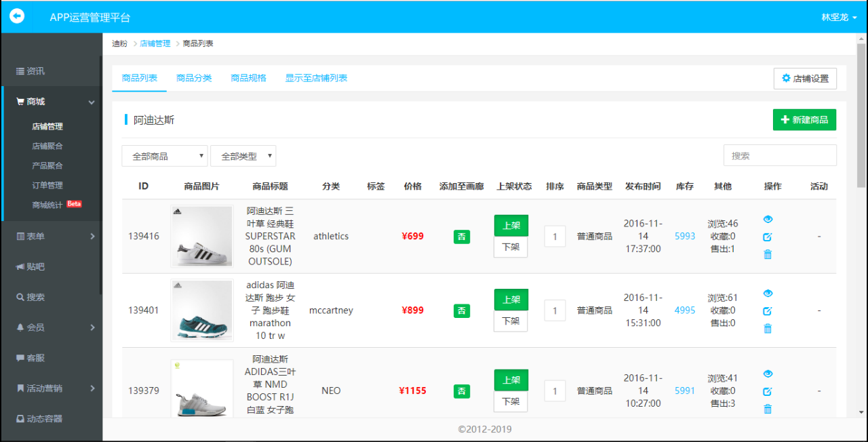Toggle 添加至画廊 否 for product 139401
This screenshot has width=868, height=442.
tap(461, 310)
